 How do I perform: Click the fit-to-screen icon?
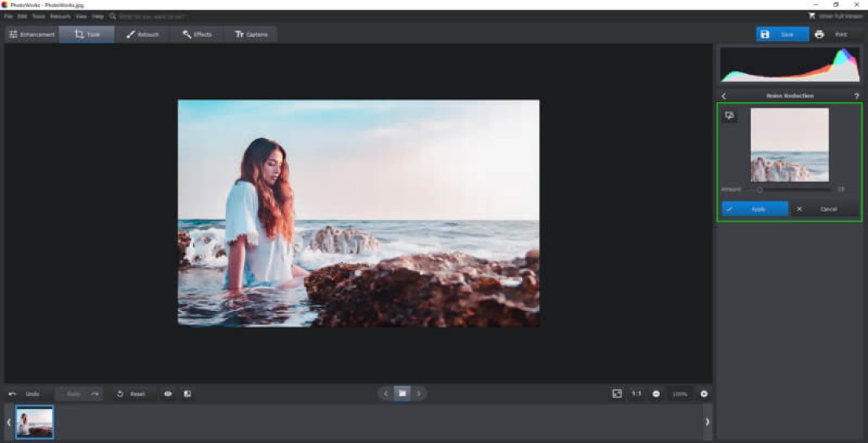pyautogui.click(x=617, y=394)
